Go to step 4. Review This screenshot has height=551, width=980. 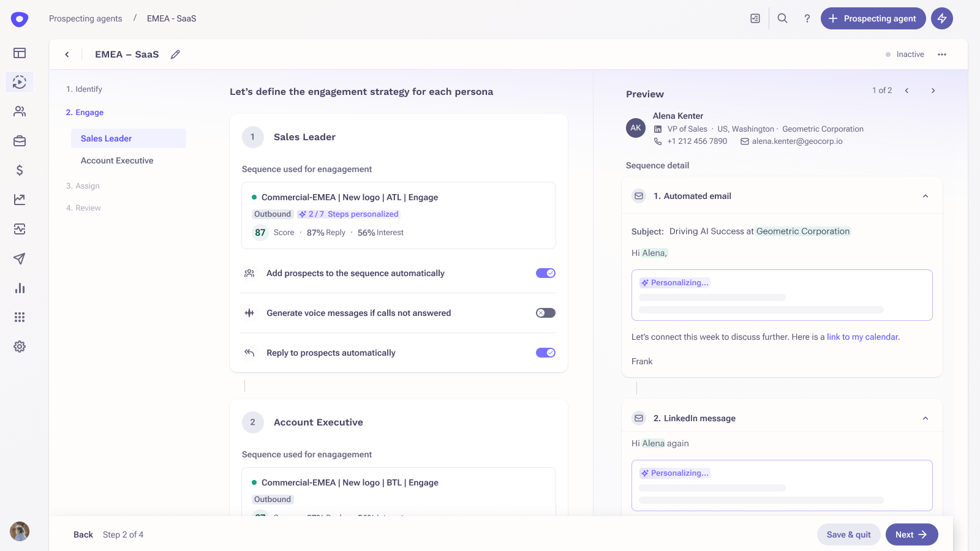pos(83,208)
